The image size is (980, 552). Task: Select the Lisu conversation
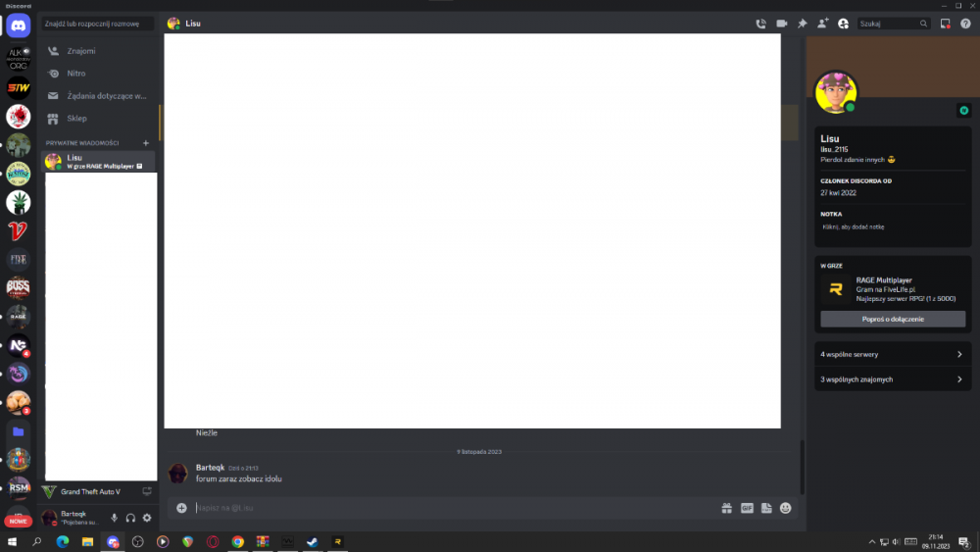coord(99,162)
